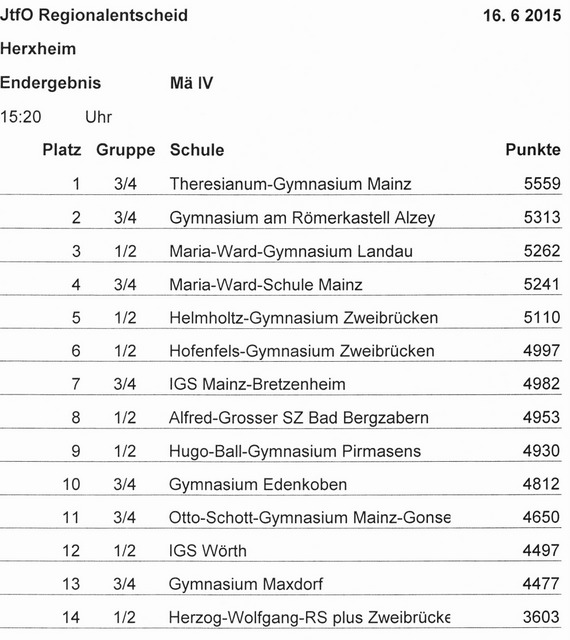The image size is (570, 640).
Task: Click Gymnasium Edenkoben school name
Action: [258, 484]
